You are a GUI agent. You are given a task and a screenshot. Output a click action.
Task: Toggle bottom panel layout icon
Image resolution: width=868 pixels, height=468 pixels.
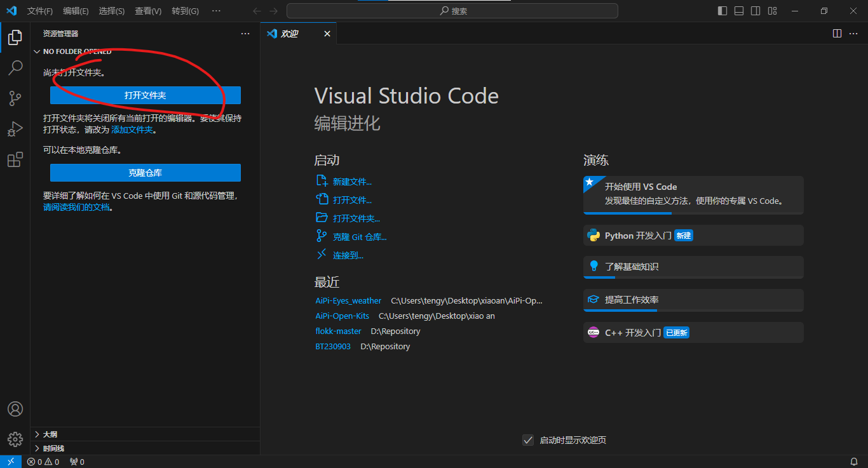point(739,11)
